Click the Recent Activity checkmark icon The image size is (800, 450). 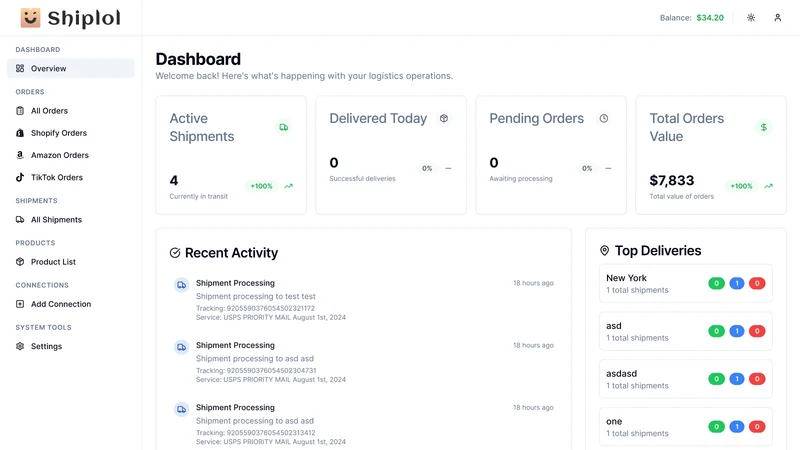[175, 253]
